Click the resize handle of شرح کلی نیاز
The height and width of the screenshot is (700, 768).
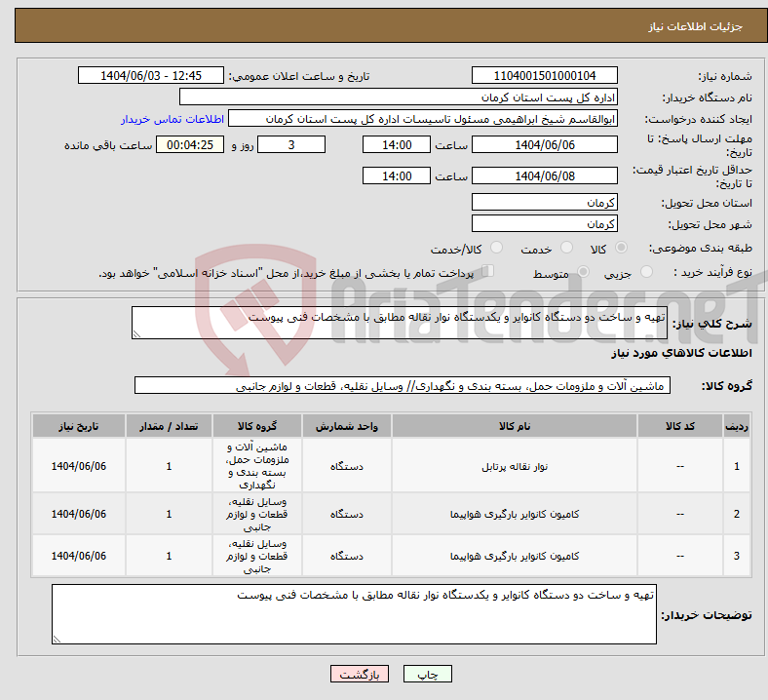[136, 334]
